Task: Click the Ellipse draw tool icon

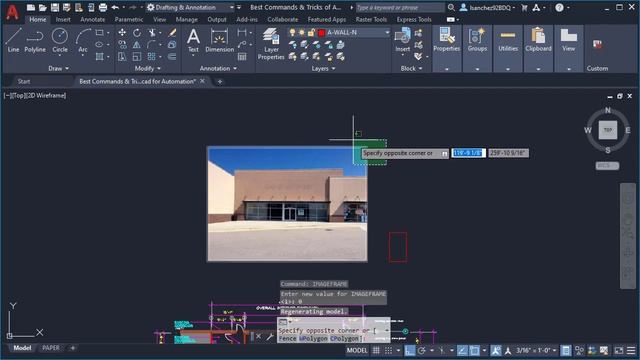Action: coord(100,44)
